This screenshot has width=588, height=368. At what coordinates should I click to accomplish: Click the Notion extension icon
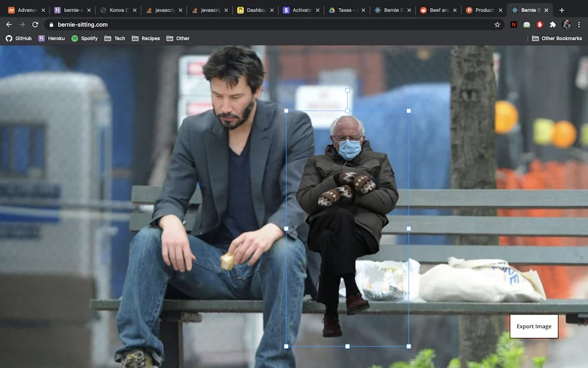[x=514, y=25]
